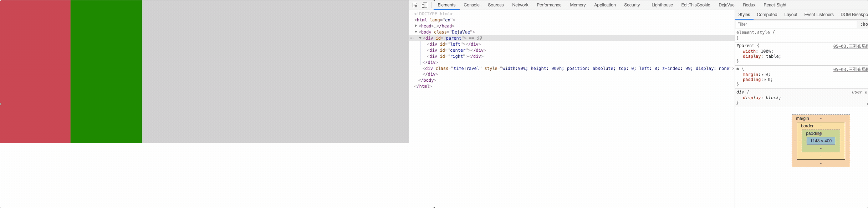Click the Filter styles input field
The width and height of the screenshot is (868, 208).
pyautogui.click(x=795, y=24)
